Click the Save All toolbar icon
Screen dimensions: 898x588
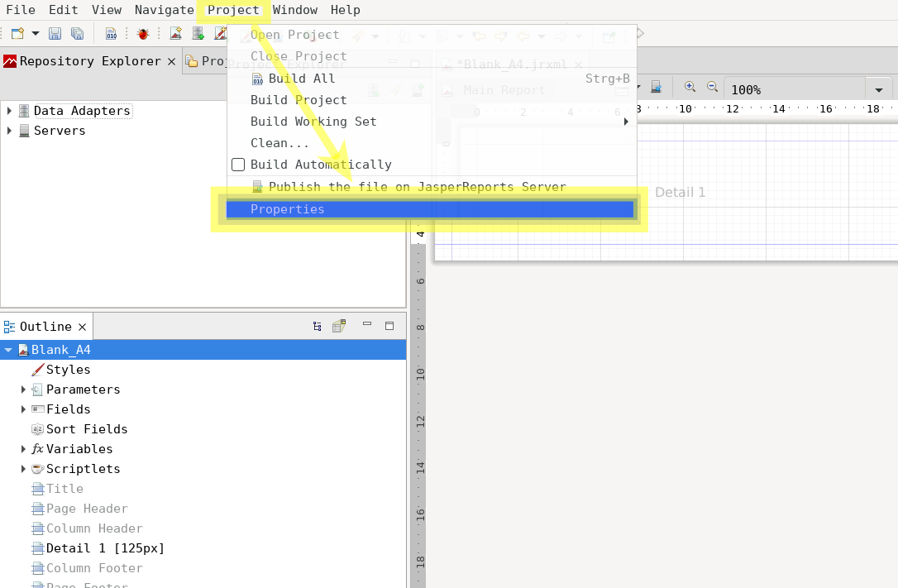(x=77, y=34)
